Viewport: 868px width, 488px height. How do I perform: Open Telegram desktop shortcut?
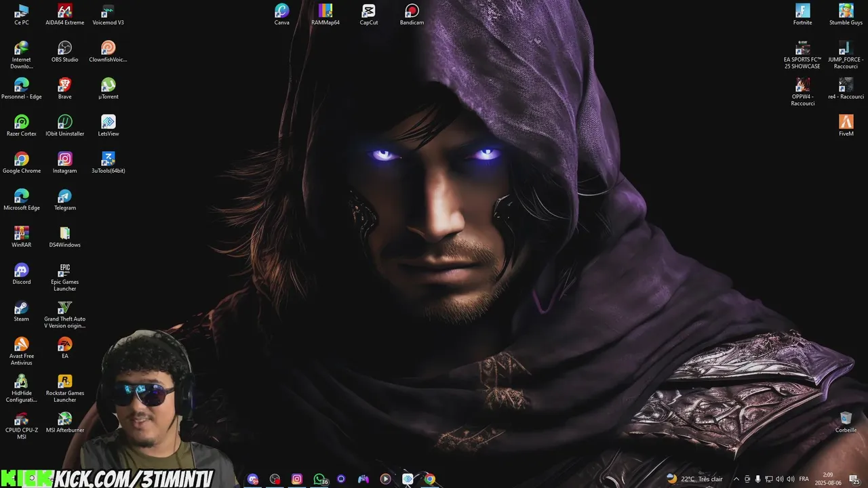(x=65, y=200)
